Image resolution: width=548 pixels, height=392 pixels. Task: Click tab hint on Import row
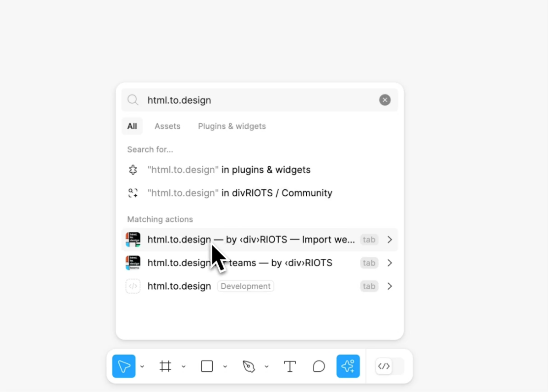tap(369, 240)
